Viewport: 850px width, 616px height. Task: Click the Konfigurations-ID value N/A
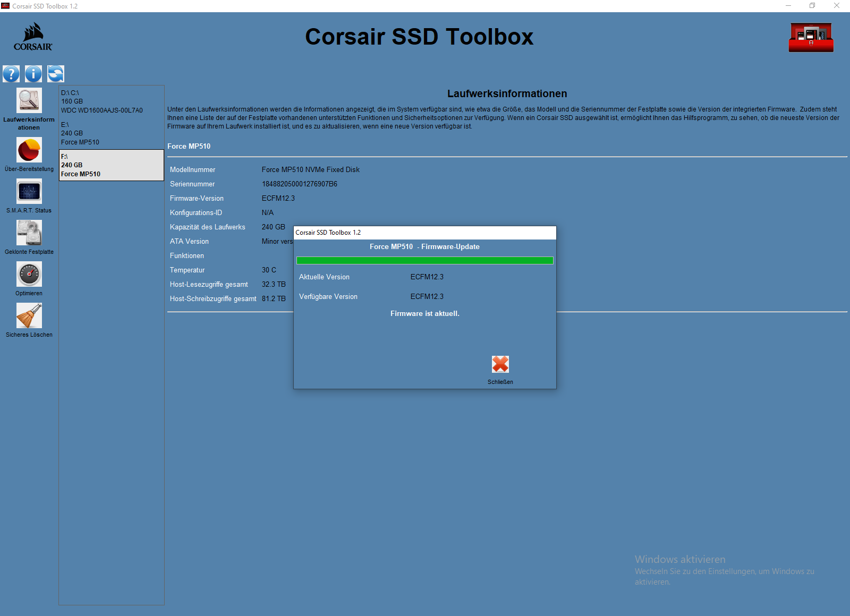point(268,213)
